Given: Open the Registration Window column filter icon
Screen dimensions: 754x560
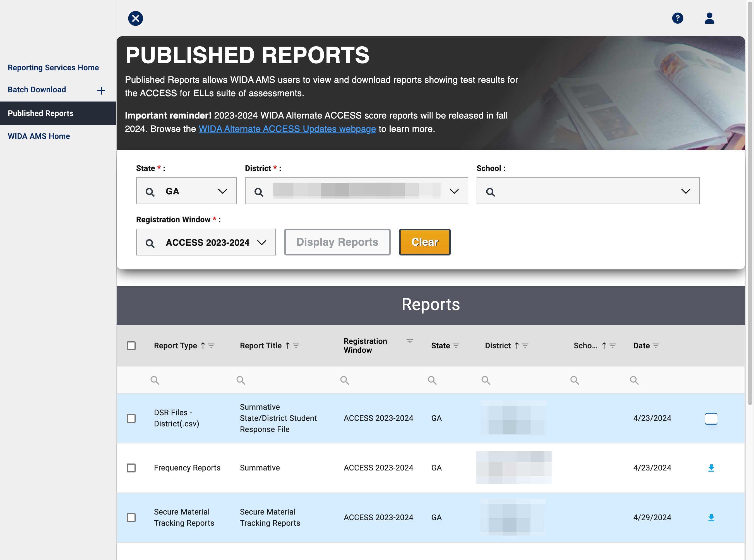Looking at the screenshot, I should [410, 341].
